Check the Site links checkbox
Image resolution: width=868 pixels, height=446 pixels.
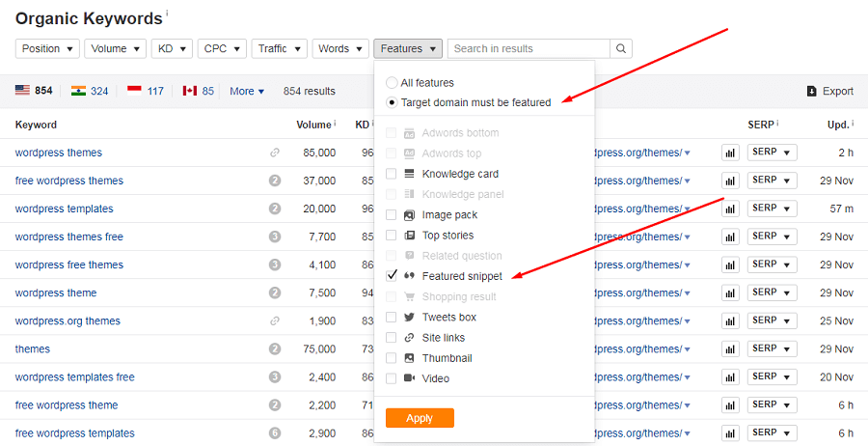(x=391, y=338)
